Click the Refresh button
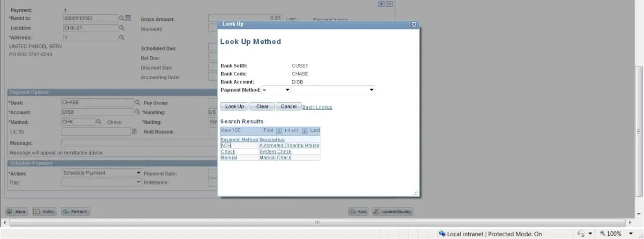Image resolution: width=644 pixels, height=239 pixels. (x=75, y=211)
